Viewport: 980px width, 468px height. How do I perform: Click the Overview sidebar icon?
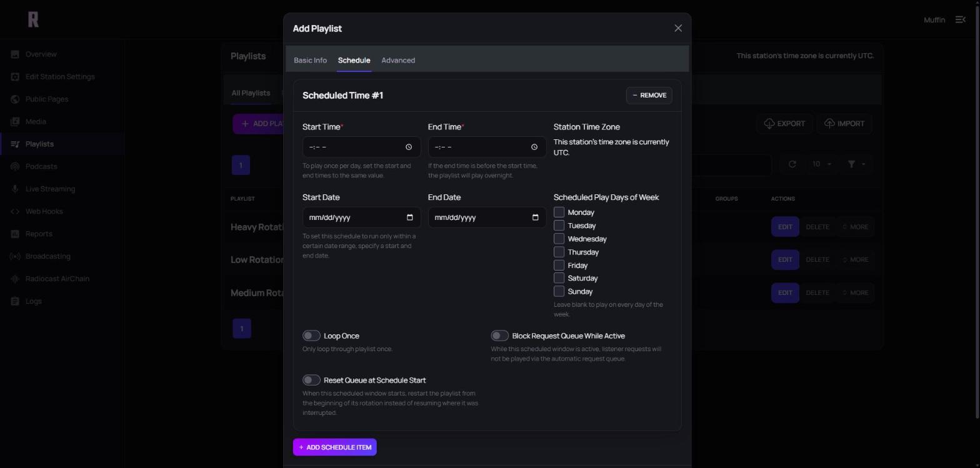click(x=15, y=54)
